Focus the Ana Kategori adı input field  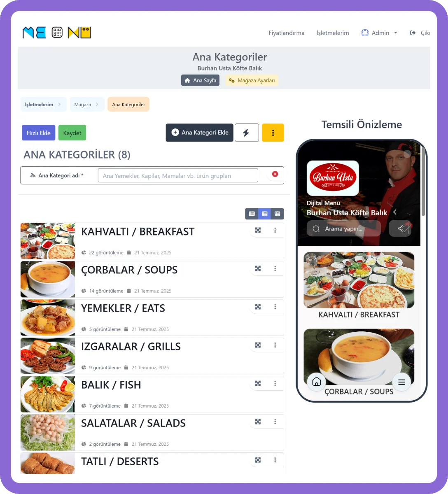pos(178,175)
